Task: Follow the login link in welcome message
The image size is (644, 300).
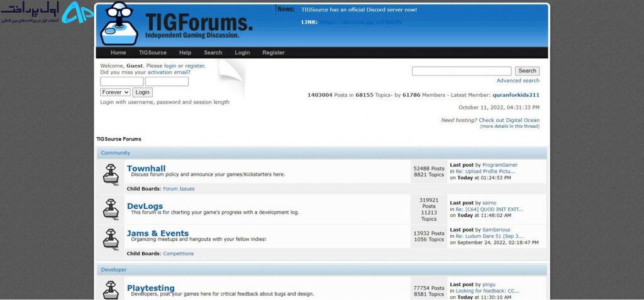Action: (170, 66)
